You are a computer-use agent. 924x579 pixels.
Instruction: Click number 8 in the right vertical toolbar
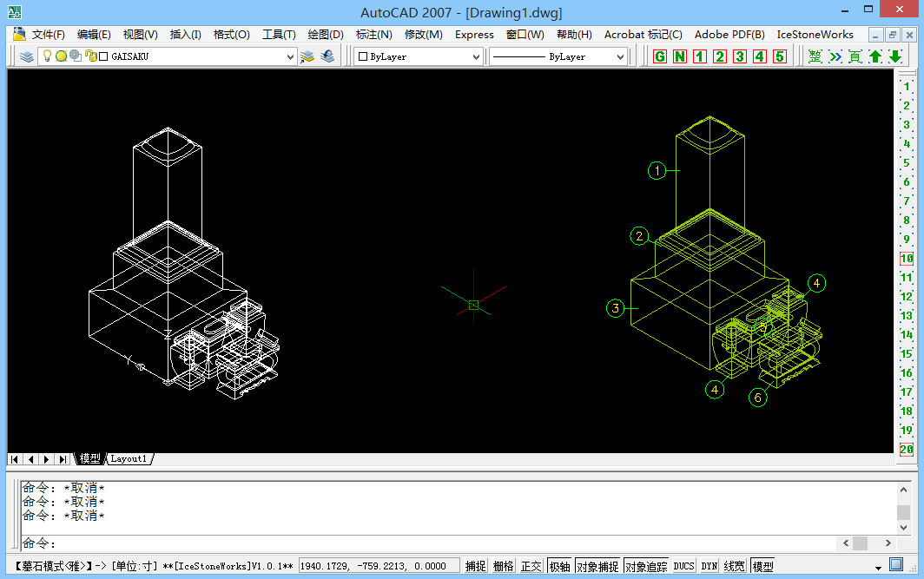pyautogui.click(x=907, y=220)
